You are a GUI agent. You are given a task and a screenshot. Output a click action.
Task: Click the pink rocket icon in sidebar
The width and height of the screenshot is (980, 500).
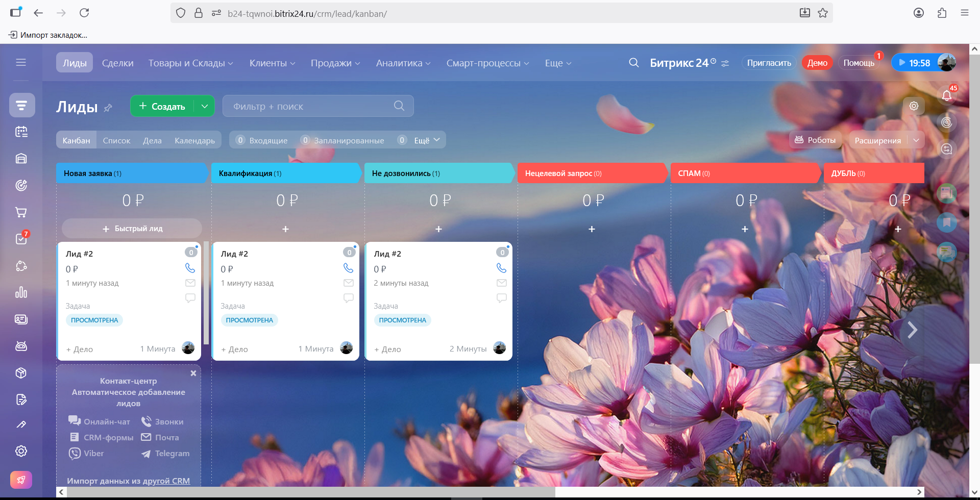pyautogui.click(x=21, y=480)
